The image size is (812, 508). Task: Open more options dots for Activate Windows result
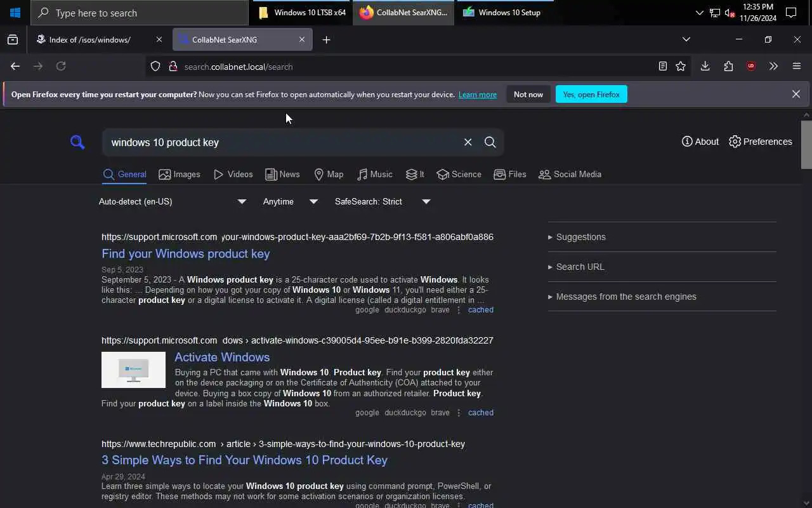(x=459, y=413)
